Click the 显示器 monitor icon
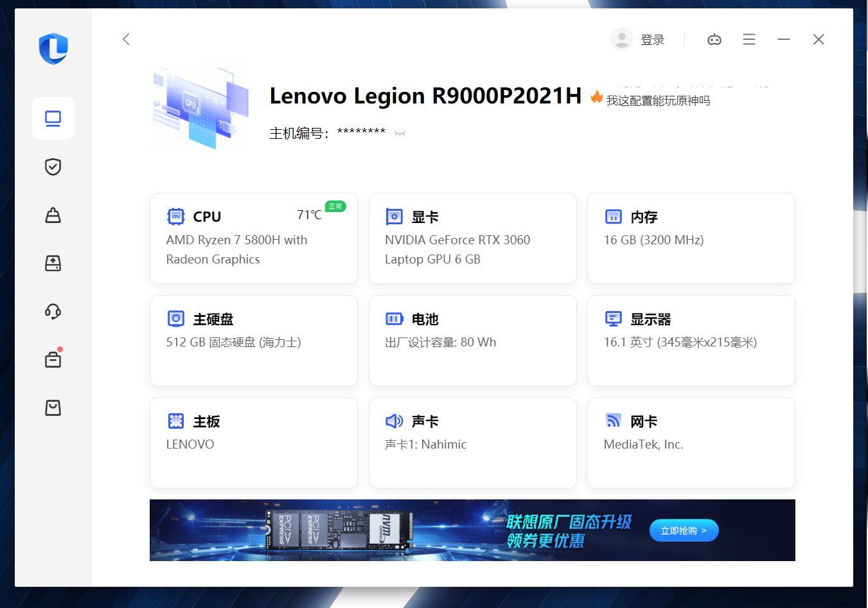Viewport: 868px width, 608px height. point(614,319)
